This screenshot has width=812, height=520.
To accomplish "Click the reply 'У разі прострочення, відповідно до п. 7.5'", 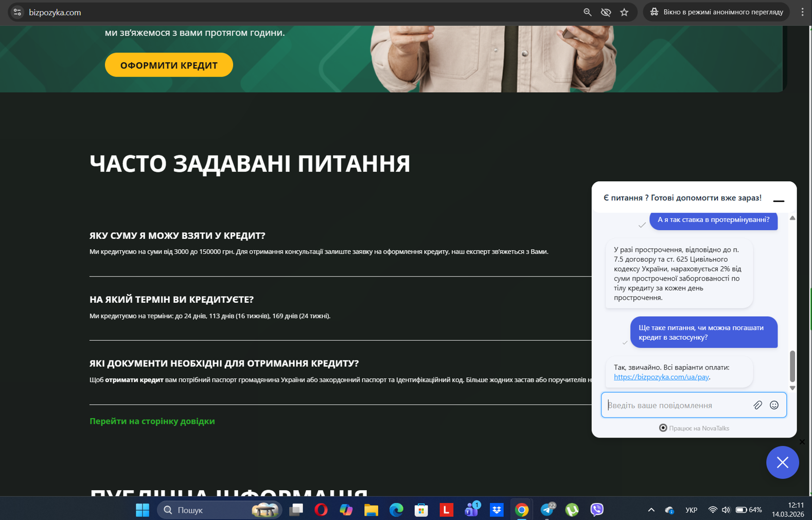I will point(679,273).
